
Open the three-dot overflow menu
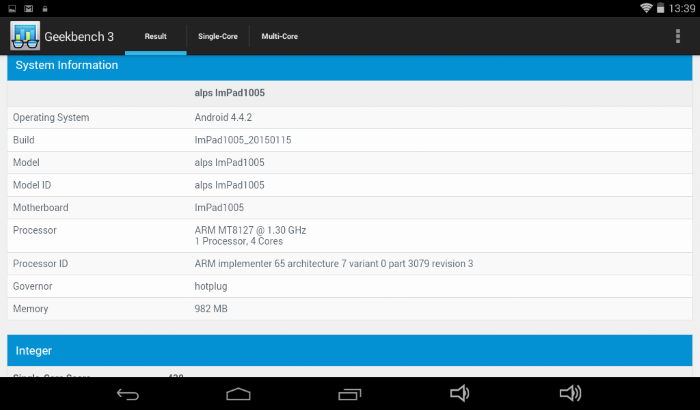[679, 36]
